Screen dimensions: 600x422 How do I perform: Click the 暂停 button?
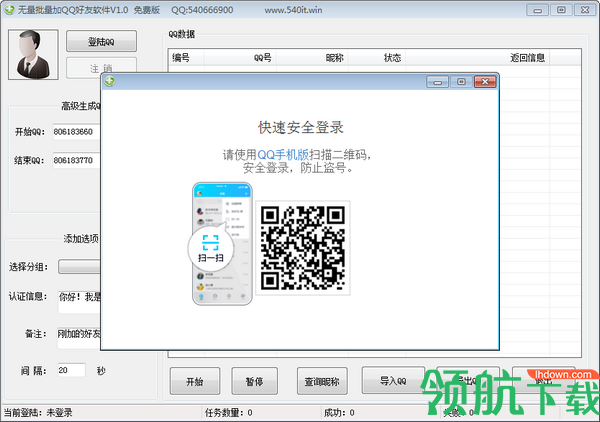tap(254, 381)
